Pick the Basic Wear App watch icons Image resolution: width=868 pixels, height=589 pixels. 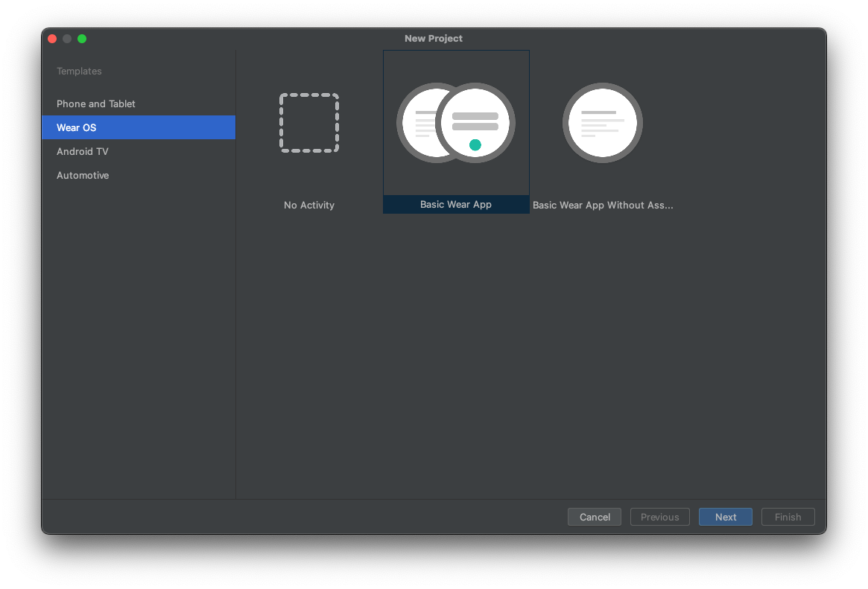[x=456, y=123]
